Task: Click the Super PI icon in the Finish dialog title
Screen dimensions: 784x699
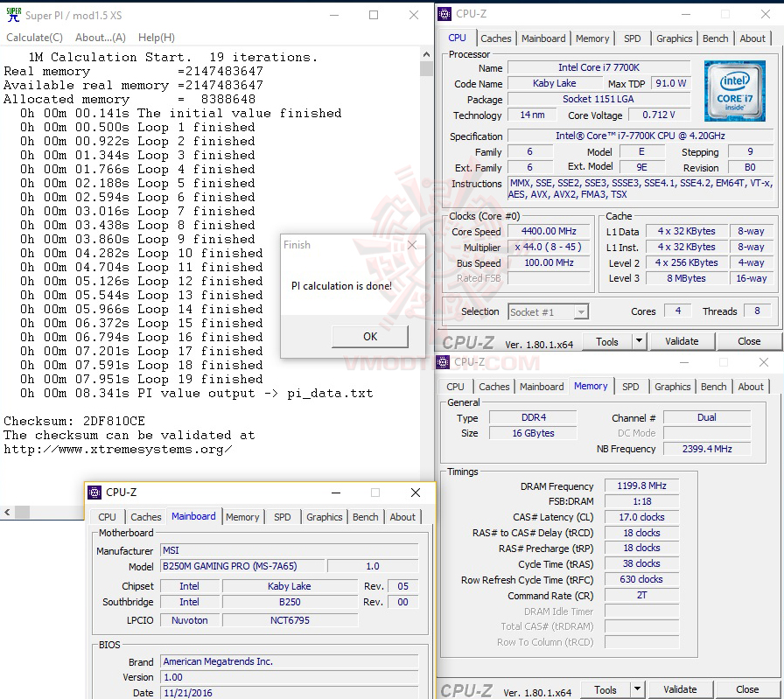Action: (x=289, y=245)
